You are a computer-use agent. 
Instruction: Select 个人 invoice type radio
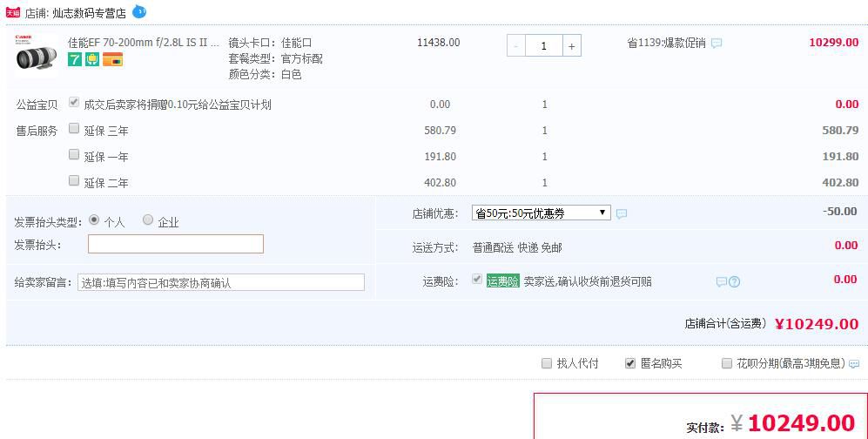94,219
